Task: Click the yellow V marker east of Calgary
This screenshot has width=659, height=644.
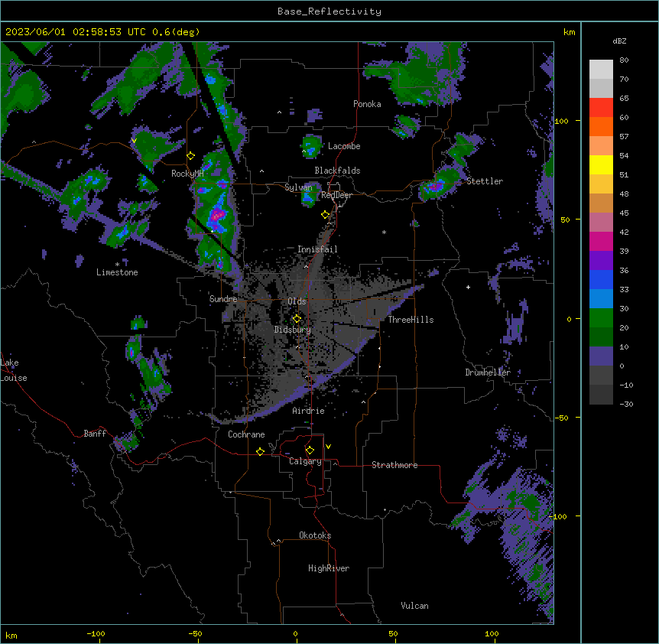Action: [328, 447]
